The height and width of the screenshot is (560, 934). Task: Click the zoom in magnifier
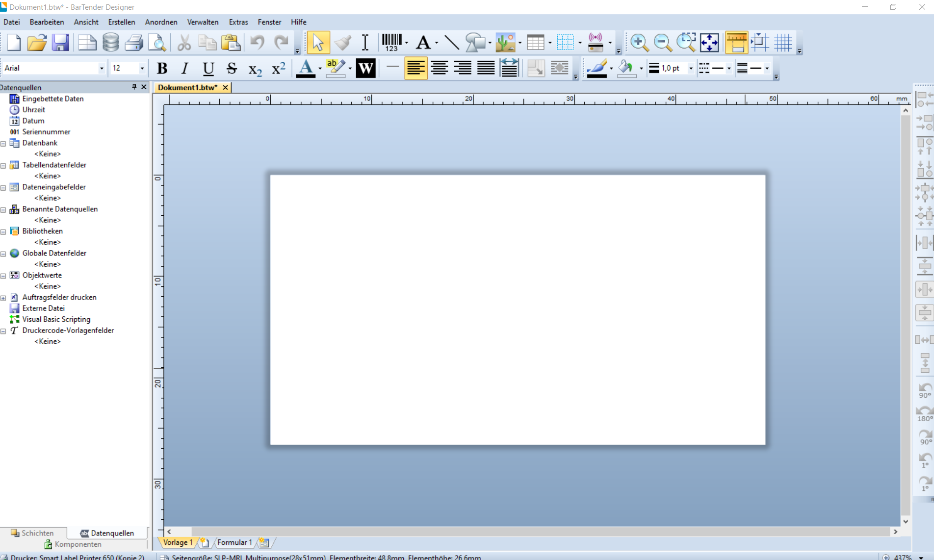(639, 43)
